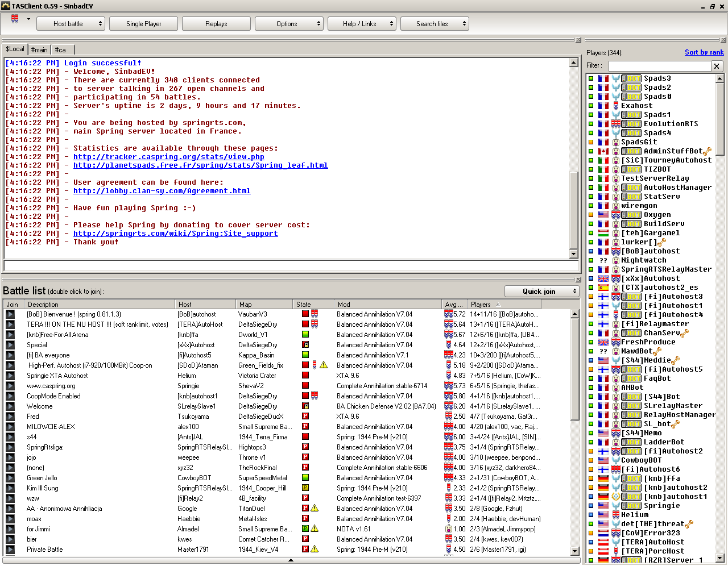728x566 pixels.
Task: Click the red state square on s44 row
Action: [305, 436]
